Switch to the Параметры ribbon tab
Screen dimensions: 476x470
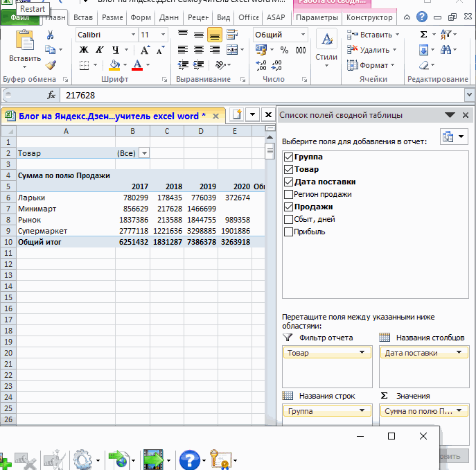point(317,17)
